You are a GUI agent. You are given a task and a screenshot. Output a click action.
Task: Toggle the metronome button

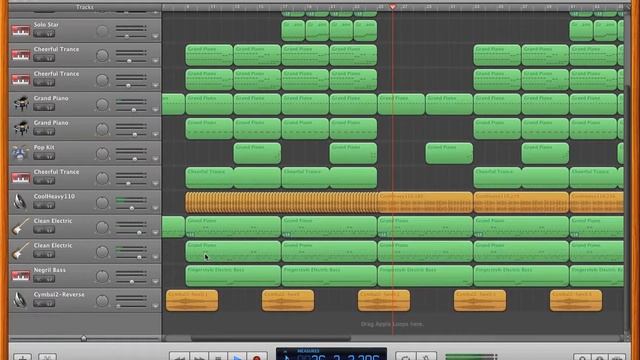426,357
